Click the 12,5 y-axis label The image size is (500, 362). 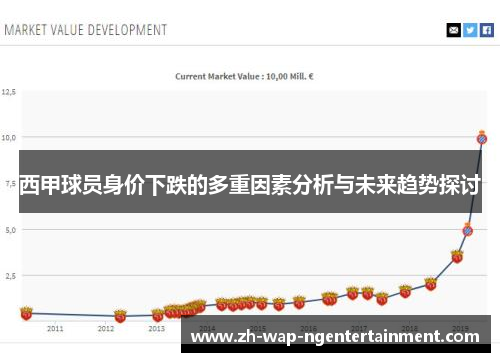9,92
